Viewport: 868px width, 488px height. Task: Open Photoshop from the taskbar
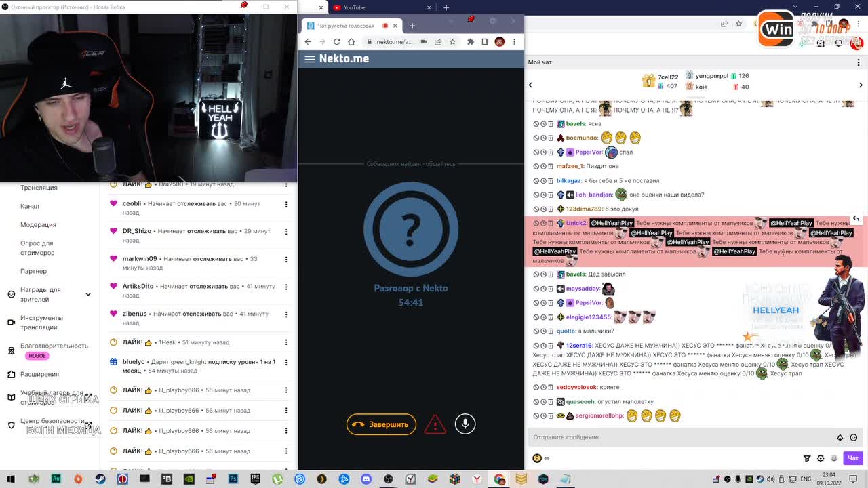pos(233,479)
